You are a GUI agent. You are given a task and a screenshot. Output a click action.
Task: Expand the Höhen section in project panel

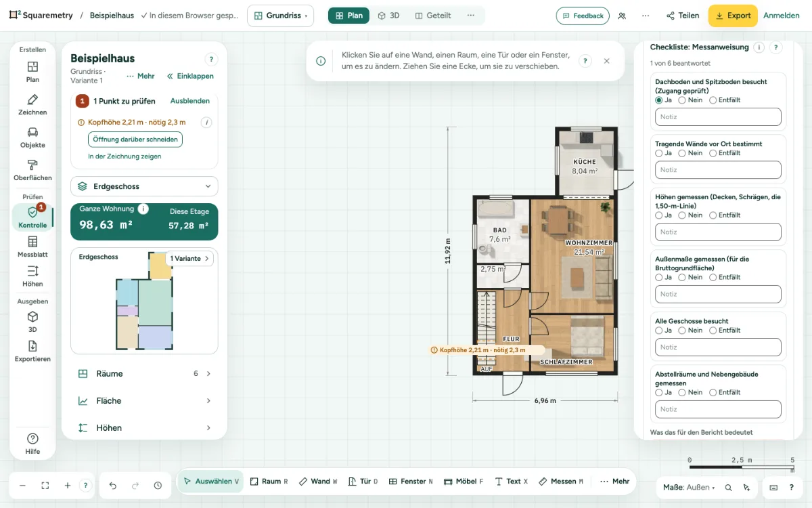[144, 428]
